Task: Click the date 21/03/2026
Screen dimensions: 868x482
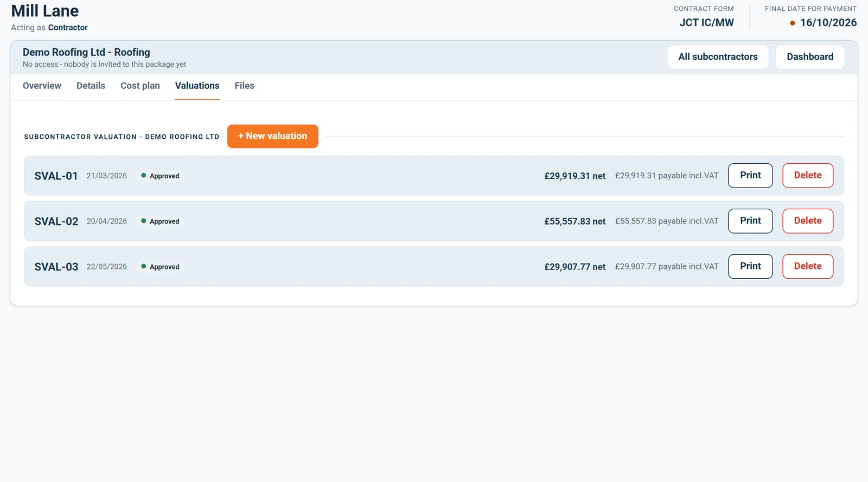Action: tap(107, 176)
